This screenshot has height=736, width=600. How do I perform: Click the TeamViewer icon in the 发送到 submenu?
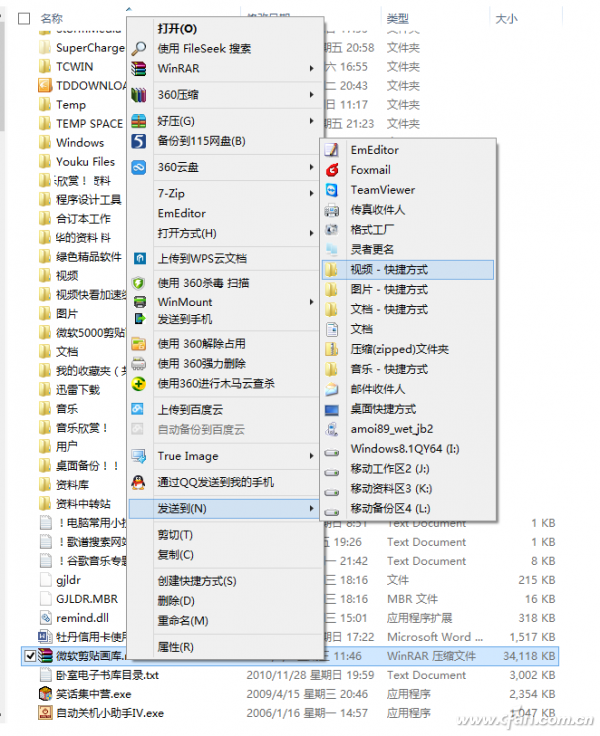click(x=332, y=190)
